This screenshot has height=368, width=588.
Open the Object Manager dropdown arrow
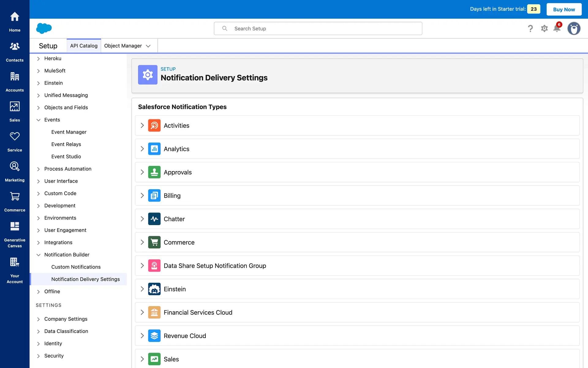point(148,46)
